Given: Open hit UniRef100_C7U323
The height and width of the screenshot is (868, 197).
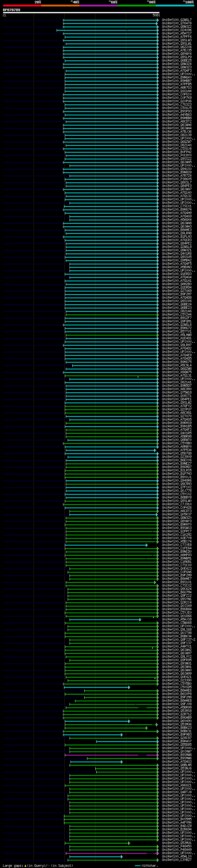Looking at the screenshot, I should [177, 104].
